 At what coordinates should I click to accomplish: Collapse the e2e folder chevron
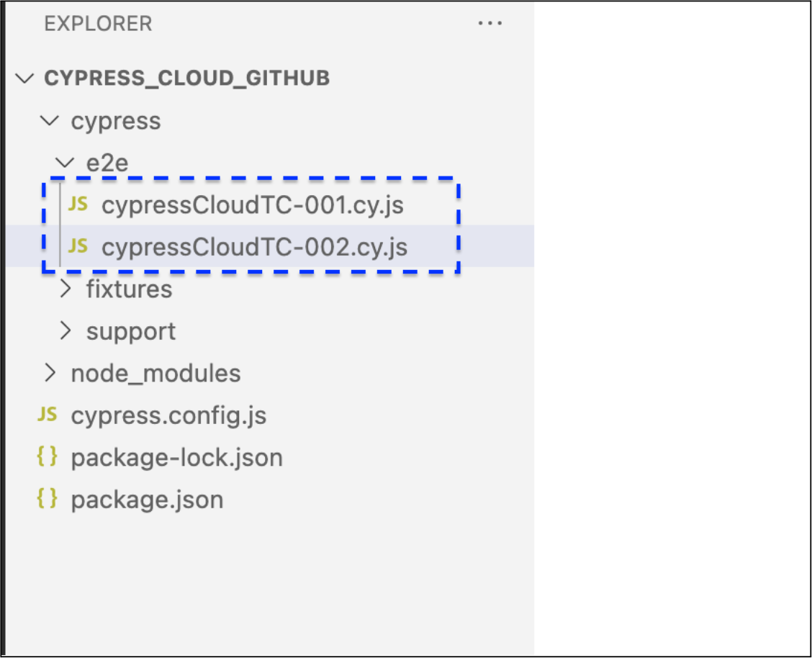(66, 163)
